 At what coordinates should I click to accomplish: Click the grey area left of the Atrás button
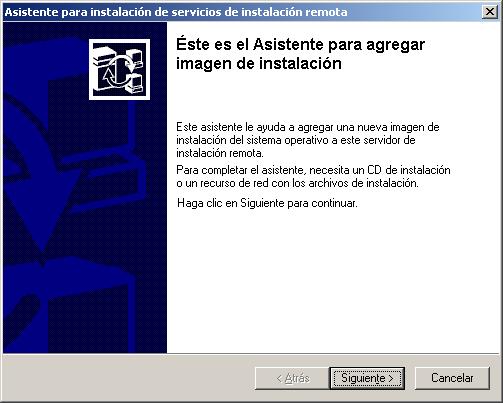point(128,378)
